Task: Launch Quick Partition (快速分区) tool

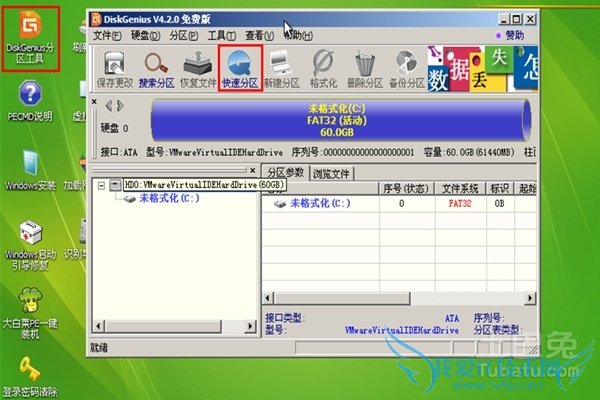Action: (240, 69)
